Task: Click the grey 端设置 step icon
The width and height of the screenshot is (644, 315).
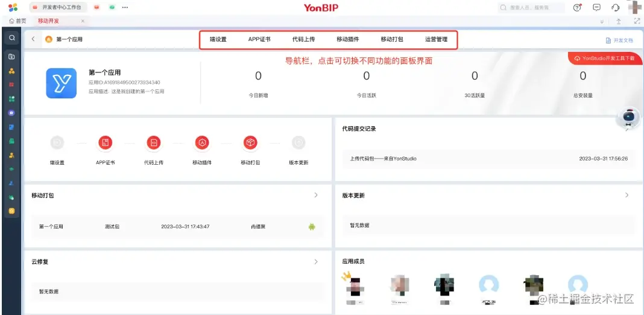Action: coord(57,142)
